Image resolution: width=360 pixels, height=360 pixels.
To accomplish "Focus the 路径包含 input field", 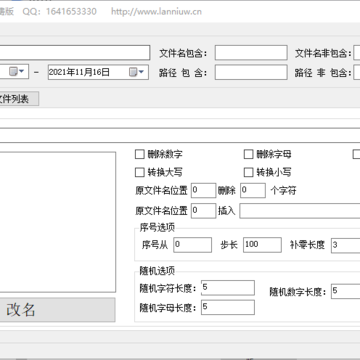I will coord(251,72).
